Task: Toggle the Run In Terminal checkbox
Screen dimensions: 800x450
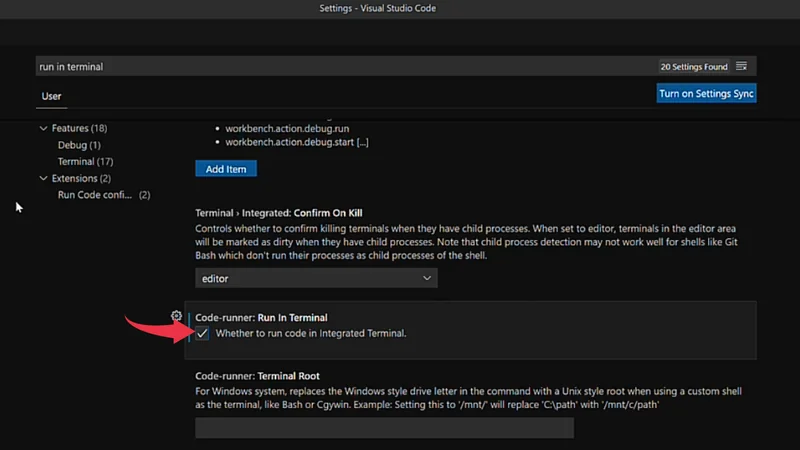Action: coord(203,333)
